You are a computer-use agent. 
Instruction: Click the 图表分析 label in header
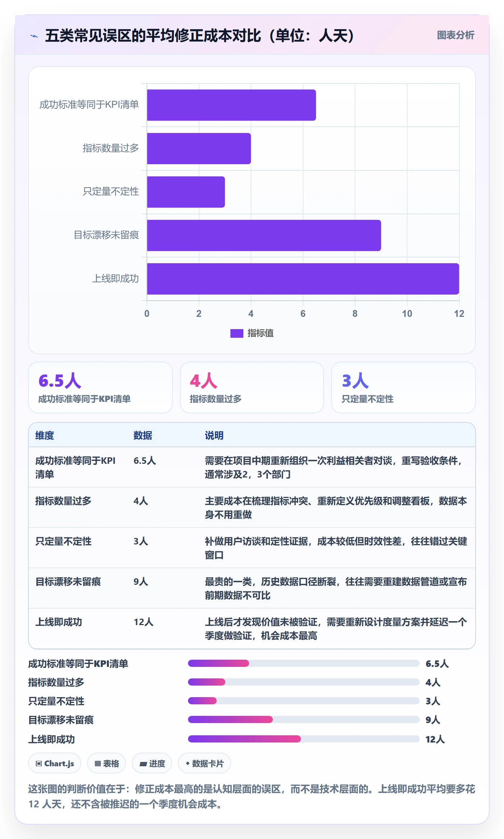click(455, 35)
